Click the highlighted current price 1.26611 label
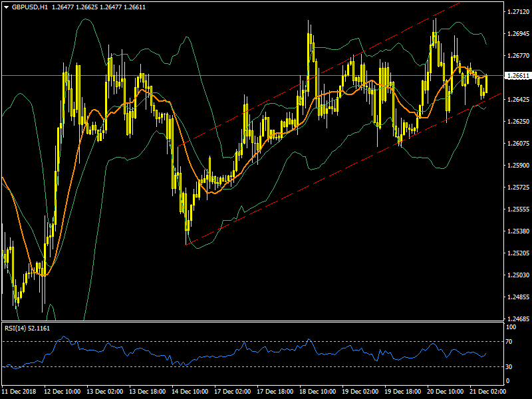The image size is (532, 399). [517, 76]
